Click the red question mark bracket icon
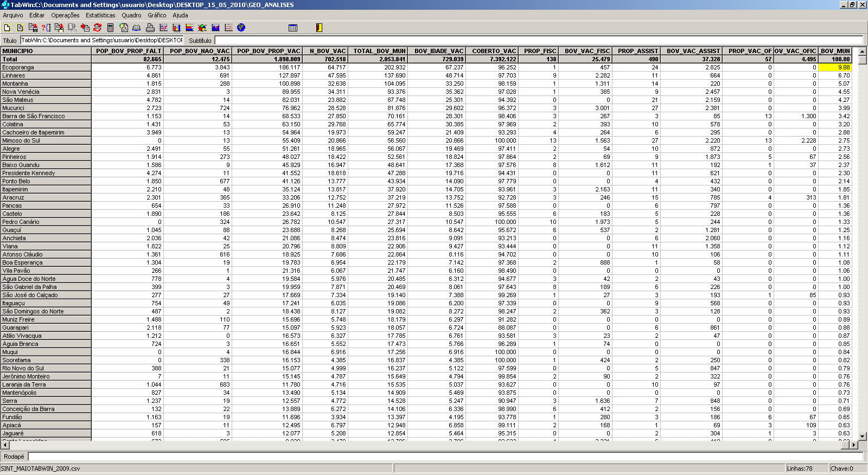The width and height of the screenshot is (868, 475). click(x=46, y=28)
